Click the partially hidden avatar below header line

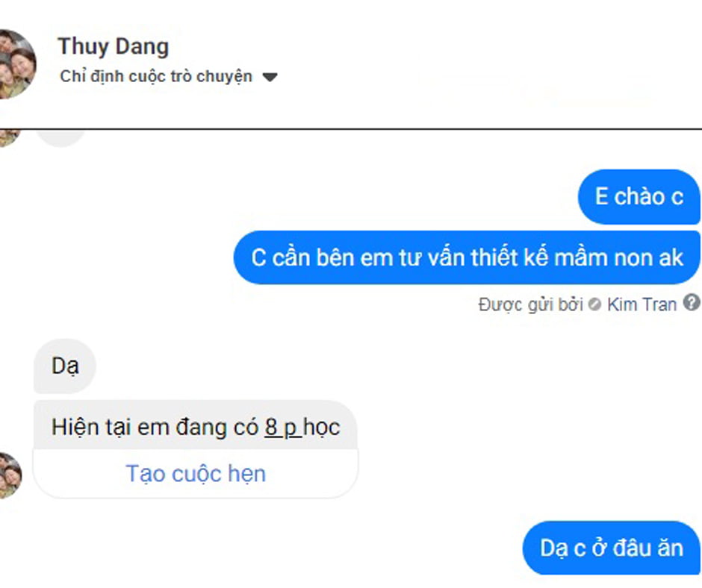(9, 137)
